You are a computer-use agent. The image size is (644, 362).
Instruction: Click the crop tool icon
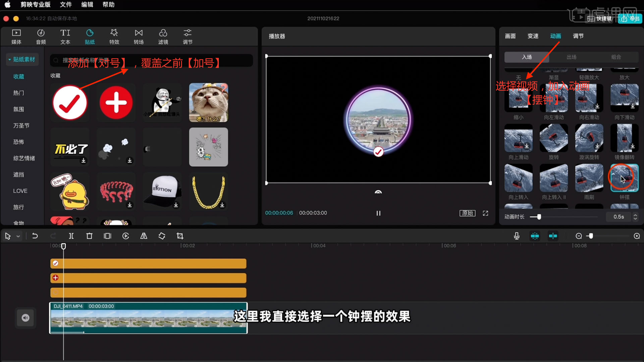click(180, 236)
